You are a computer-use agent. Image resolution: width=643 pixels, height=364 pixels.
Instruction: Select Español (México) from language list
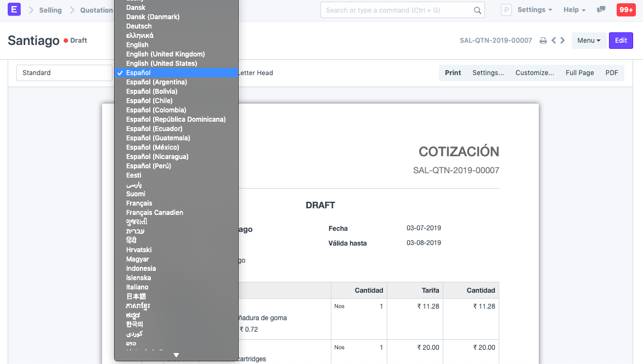pos(153,147)
